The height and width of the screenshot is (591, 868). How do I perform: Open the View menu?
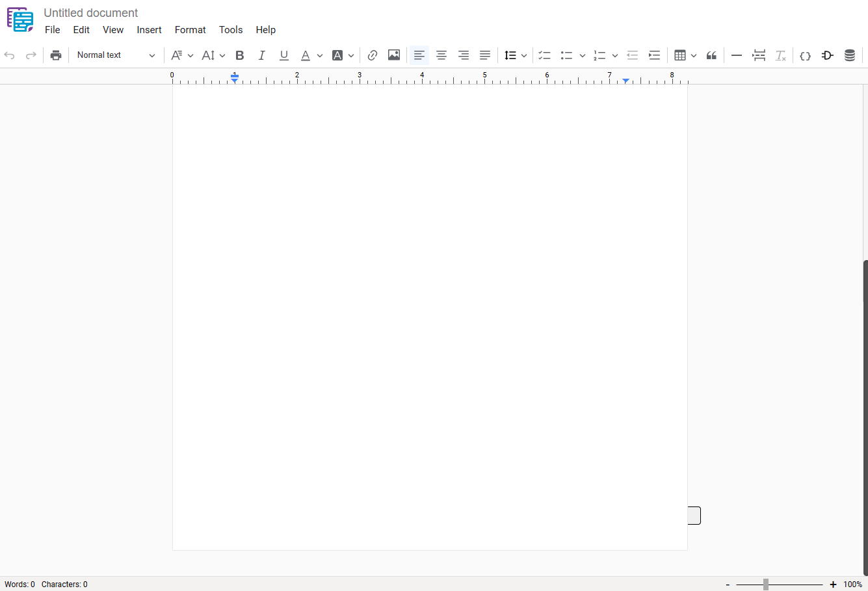[x=113, y=30]
